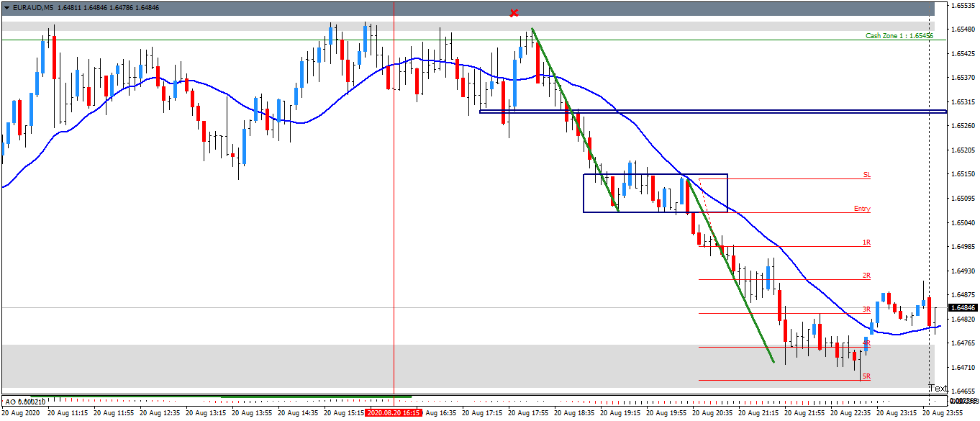
Task: Click time axis label '20 Aug 11:15'
Action: [68, 413]
